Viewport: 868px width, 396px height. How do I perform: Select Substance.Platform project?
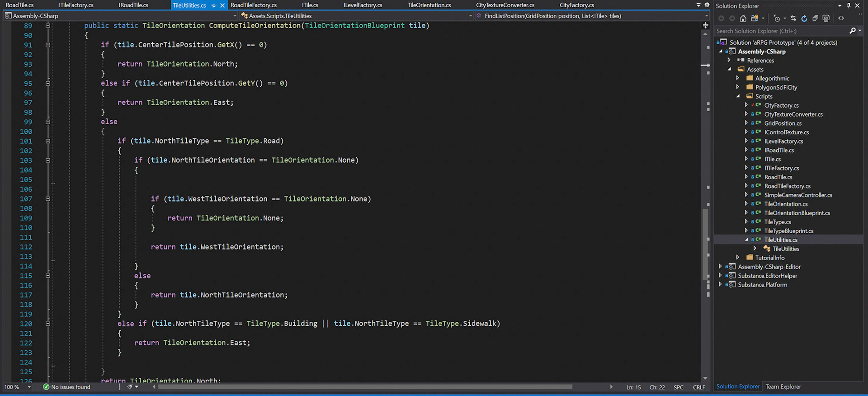coord(762,285)
